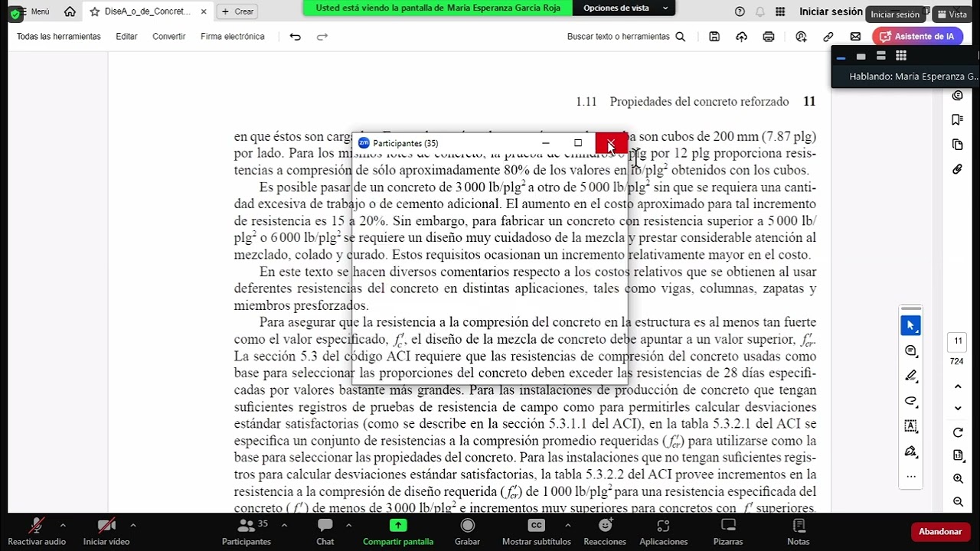980x551 pixels.
Task: Open page thumbnails panel sidebar icon
Action: (x=957, y=145)
